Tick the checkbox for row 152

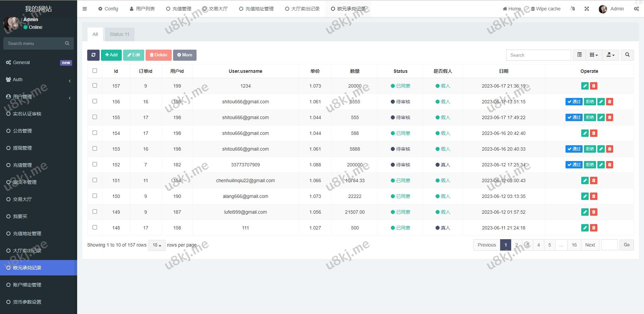(x=95, y=164)
